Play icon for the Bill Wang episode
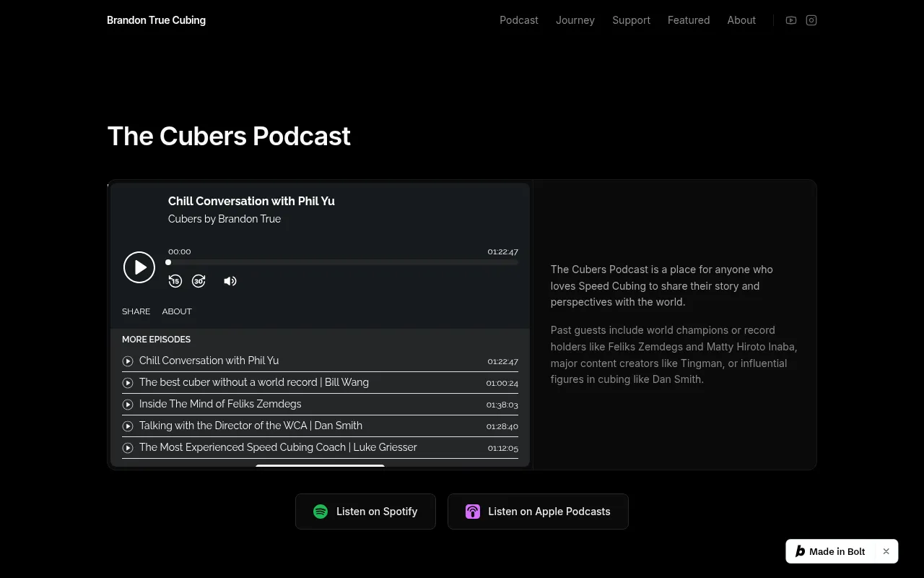Image resolution: width=924 pixels, height=578 pixels. [128, 383]
